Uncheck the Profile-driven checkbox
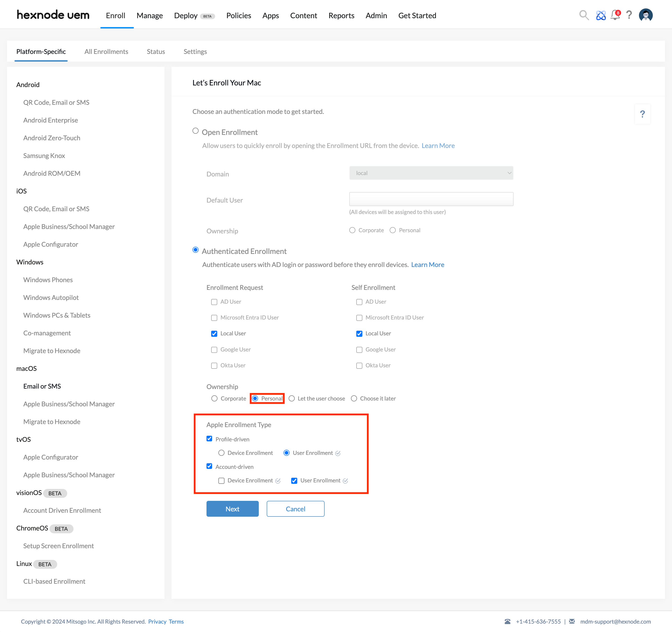Screen dimensions: 672x632 (209, 439)
